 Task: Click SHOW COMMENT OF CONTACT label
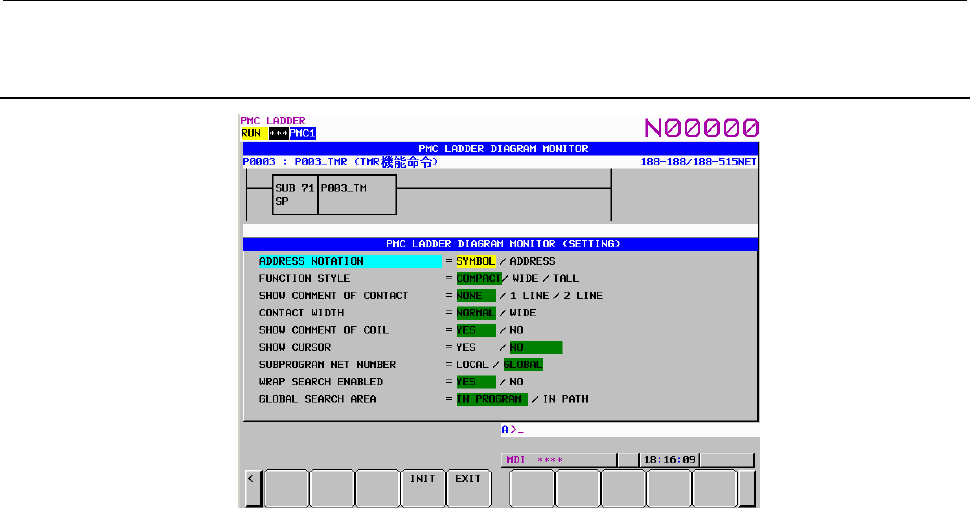pos(333,296)
